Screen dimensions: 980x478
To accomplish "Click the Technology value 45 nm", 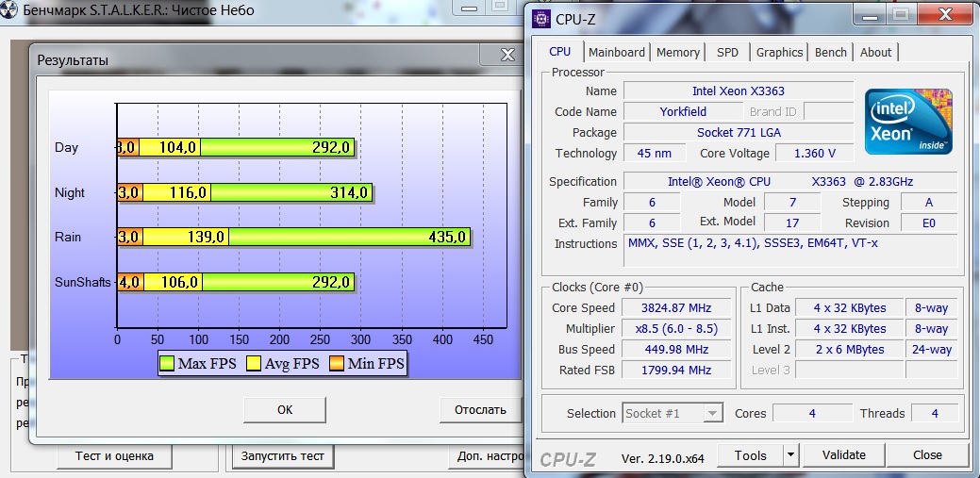I will point(655,153).
